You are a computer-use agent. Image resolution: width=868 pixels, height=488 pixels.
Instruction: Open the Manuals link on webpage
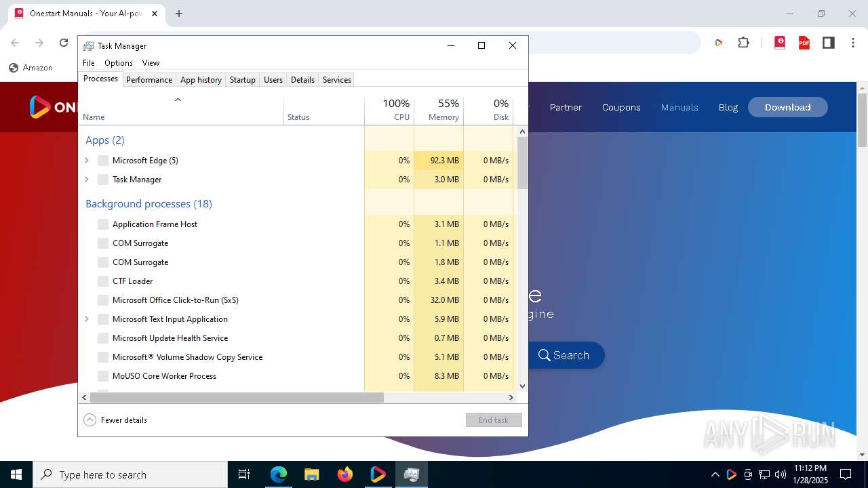point(679,107)
